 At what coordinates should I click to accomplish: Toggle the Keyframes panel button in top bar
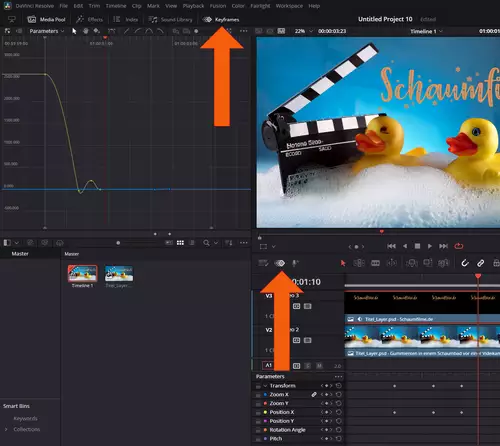point(221,20)
